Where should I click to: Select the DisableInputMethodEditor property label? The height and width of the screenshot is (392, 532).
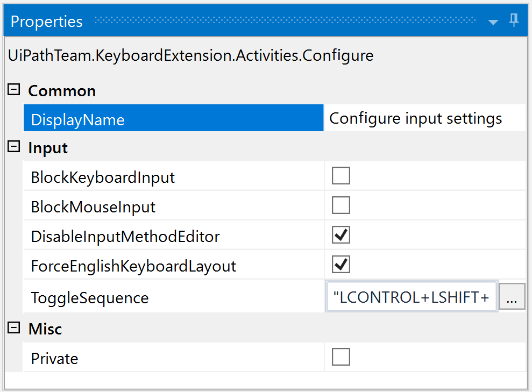click(x=125, y=237)
